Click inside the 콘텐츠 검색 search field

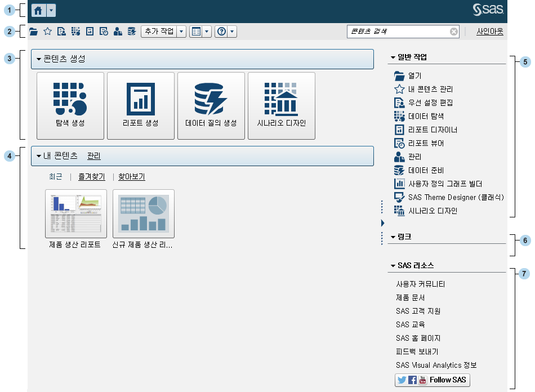pyautogui.click(x=397, y=32)
